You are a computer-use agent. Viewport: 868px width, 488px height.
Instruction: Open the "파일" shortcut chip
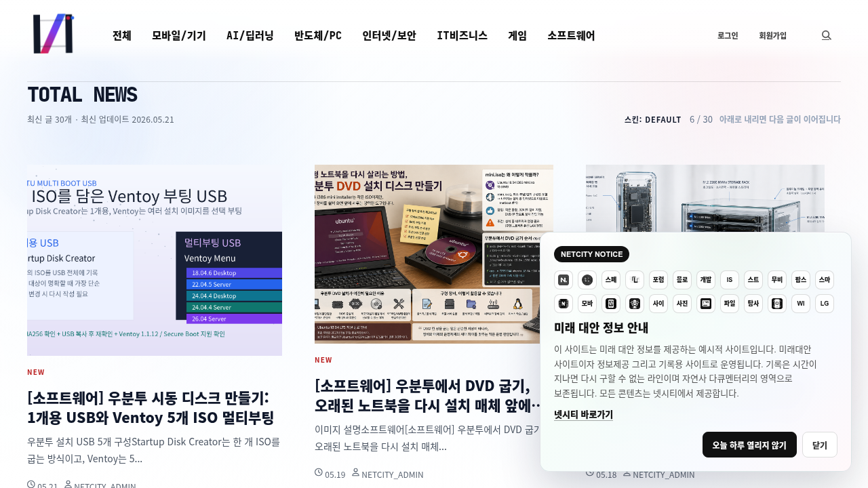coord(730,304)
